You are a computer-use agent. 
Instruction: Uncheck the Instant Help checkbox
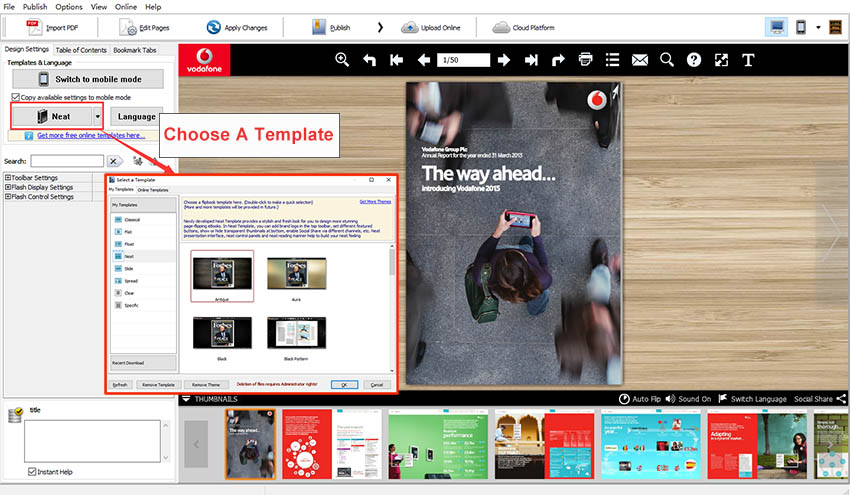click(30, 471)
